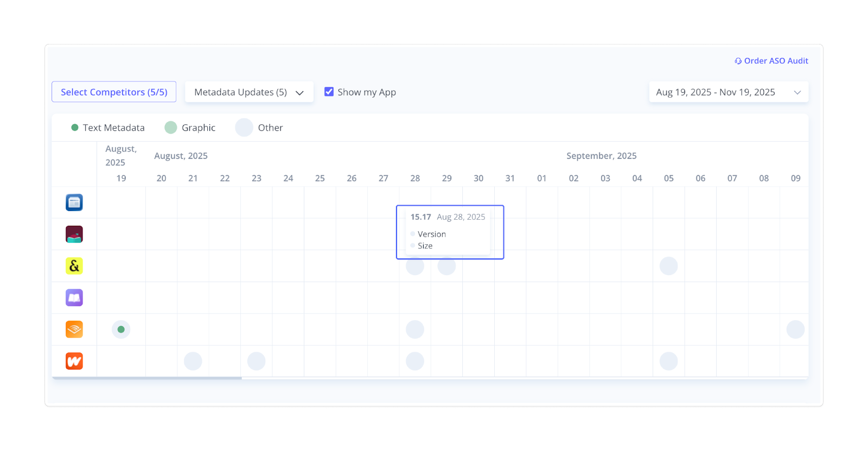The height and width of the screenshot is (452, 868).
Task: Click the blue news reader app icon
Action: coord(74,202)
